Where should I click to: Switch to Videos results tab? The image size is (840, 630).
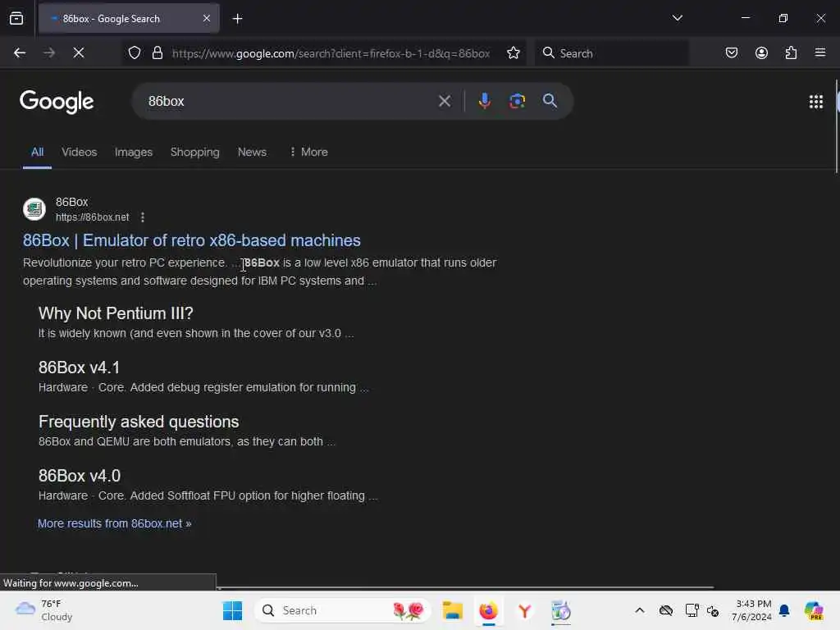80,152
